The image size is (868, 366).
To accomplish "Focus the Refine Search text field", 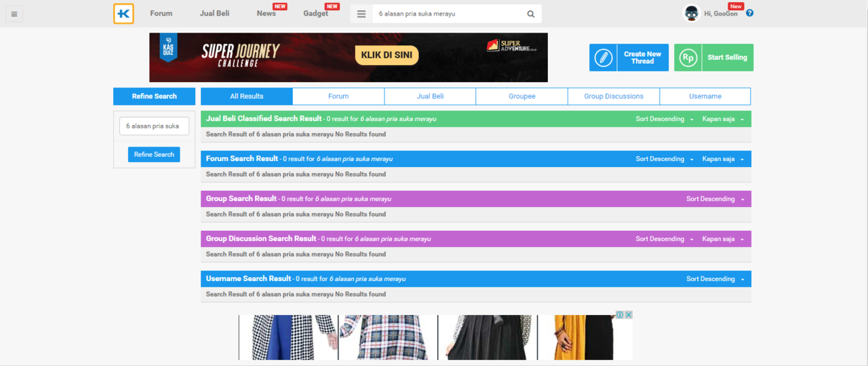I will (x=154, y=126).
